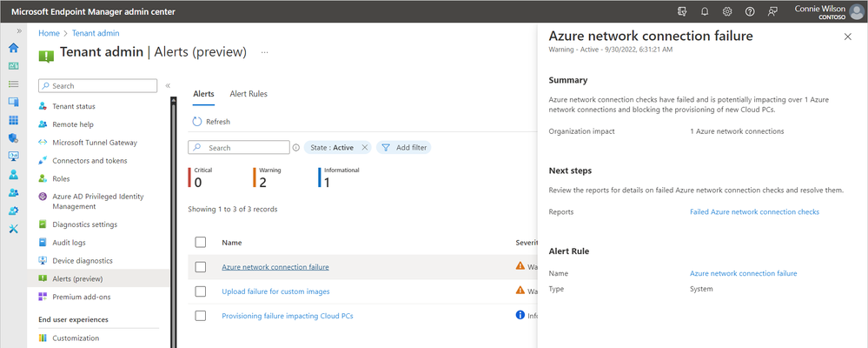
Task: Open the feedback icon in top bar
Action: click(x=772, y=11)
